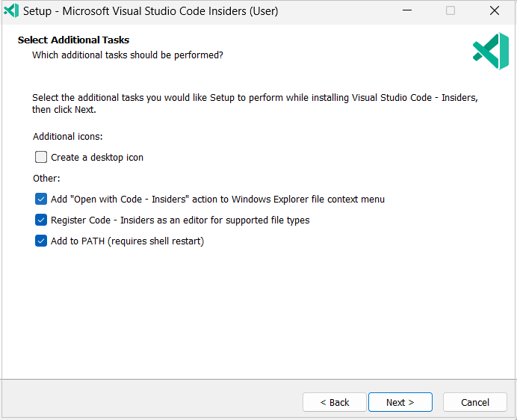
Task: Click the large VS Code Insiders logo
Action: click(490, 52)
